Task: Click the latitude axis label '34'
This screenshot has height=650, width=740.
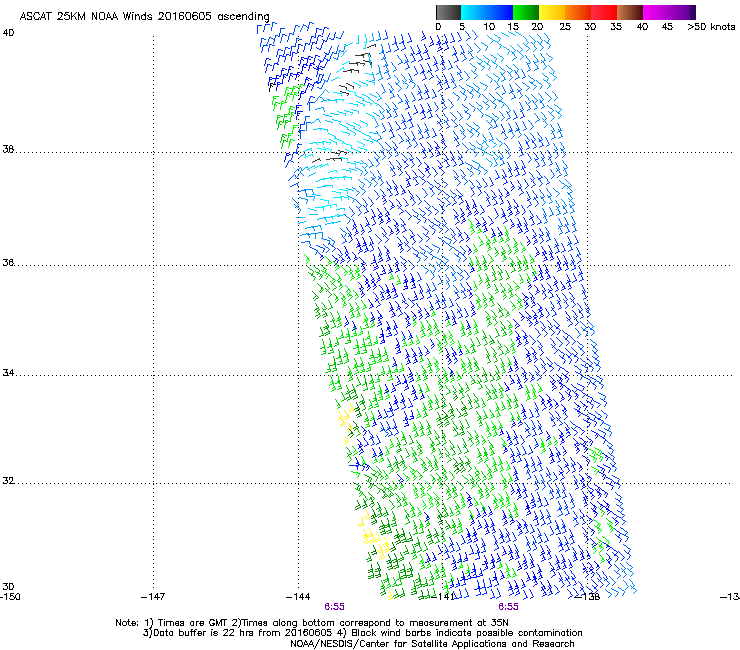Action: click(x=8, y=372)
